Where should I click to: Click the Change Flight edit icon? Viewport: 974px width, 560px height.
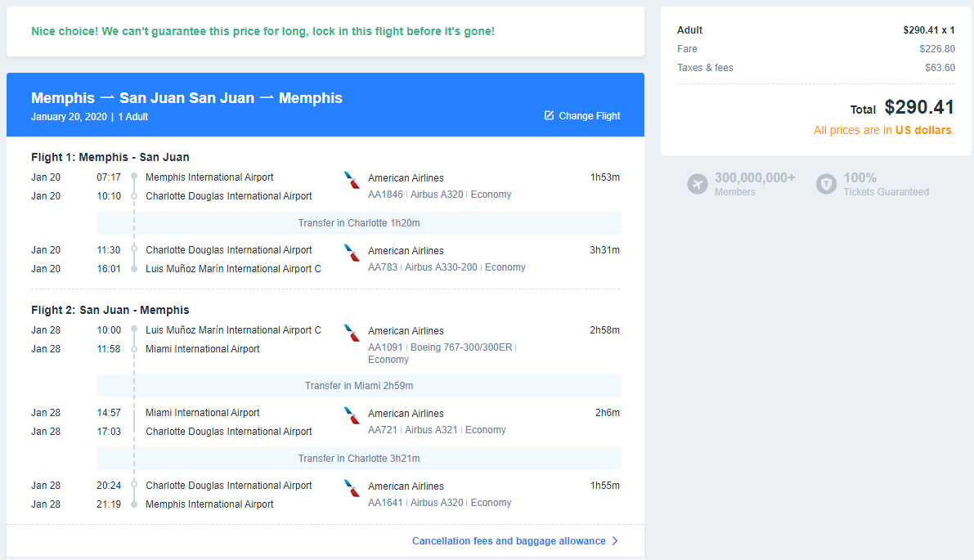549,115
